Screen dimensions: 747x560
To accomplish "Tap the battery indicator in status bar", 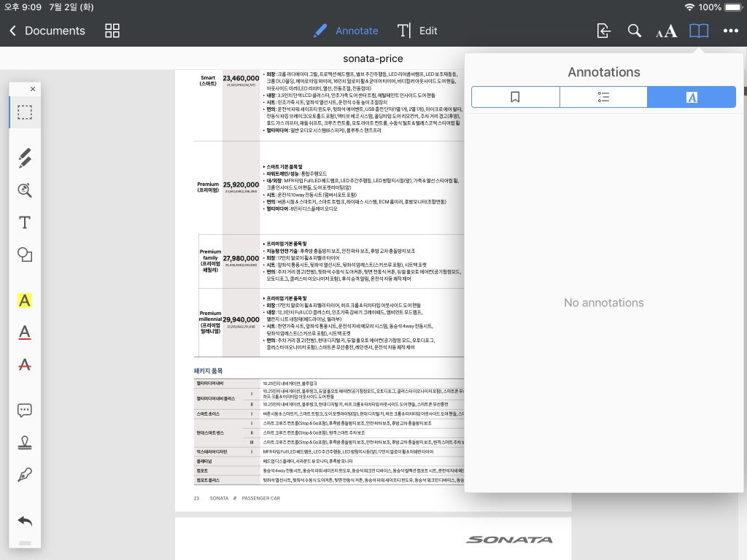I will pos(733,7).
